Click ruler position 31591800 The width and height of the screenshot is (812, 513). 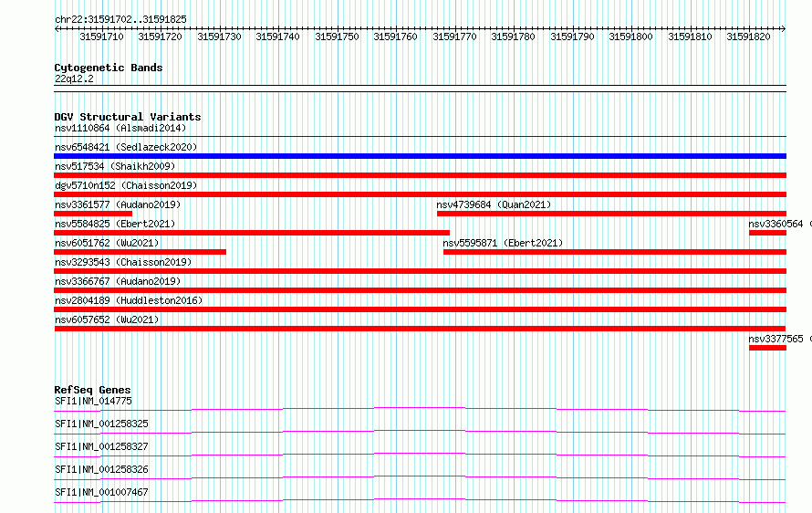630,37
